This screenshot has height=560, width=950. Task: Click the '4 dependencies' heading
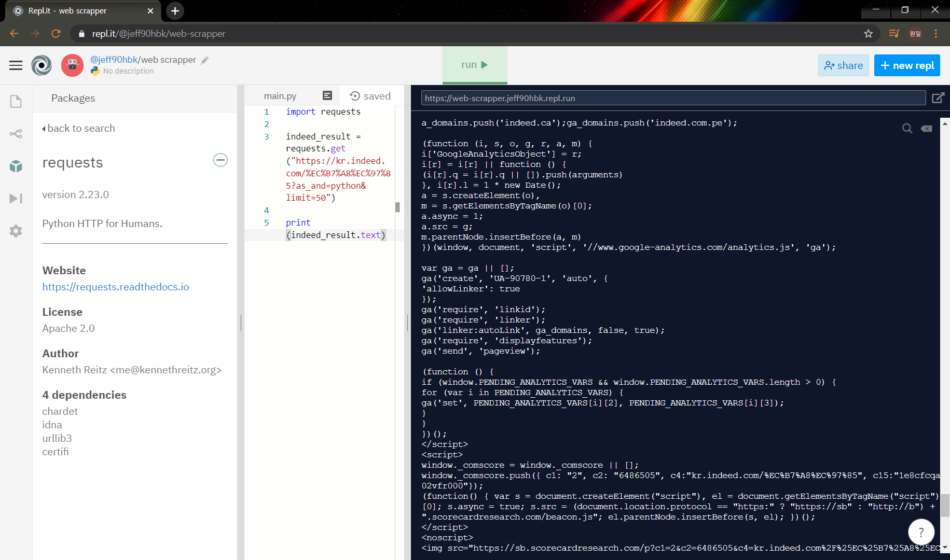point(85,395)
